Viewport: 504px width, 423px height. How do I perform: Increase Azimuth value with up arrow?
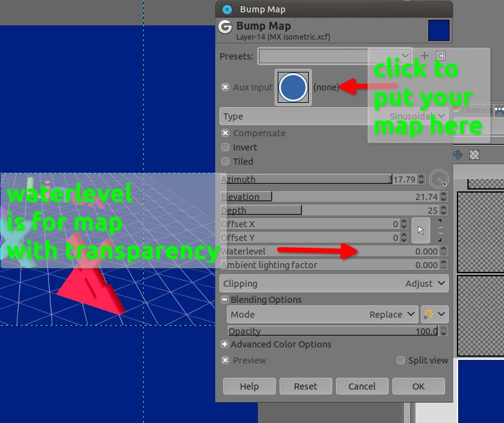422,177
